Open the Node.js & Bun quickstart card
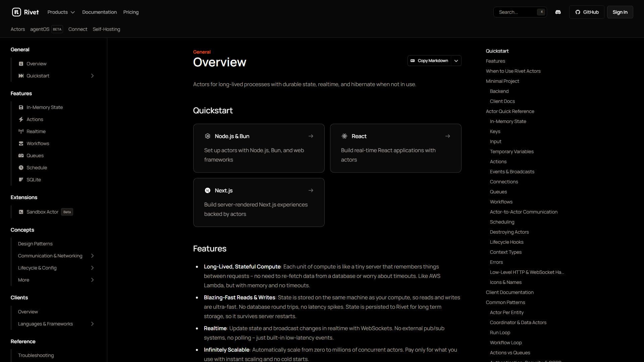 pos(259,148)
